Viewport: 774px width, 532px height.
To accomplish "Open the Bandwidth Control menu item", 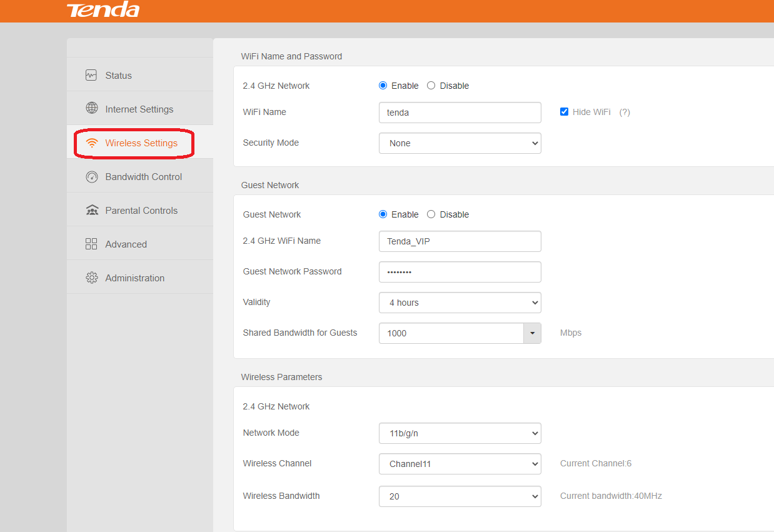I will 143,177.
